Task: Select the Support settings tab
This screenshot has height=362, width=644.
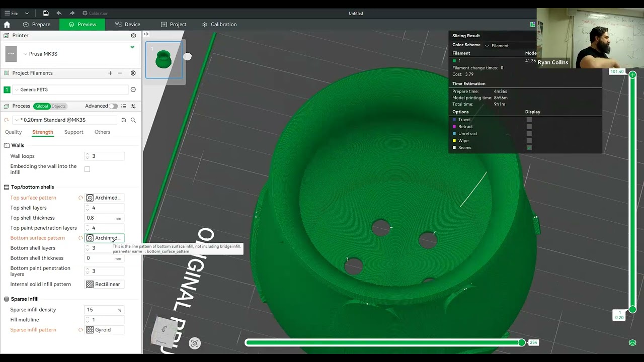Action: click(x=73, y=132)
